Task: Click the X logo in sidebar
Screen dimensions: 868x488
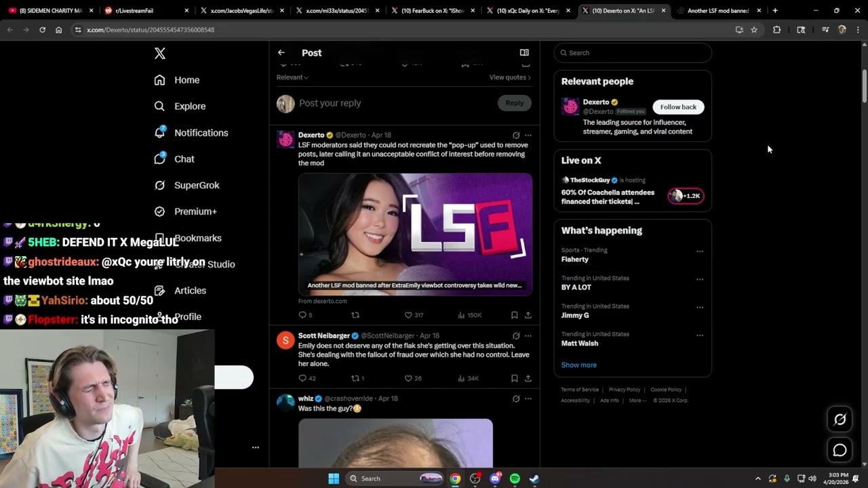Action: point(159,54)
